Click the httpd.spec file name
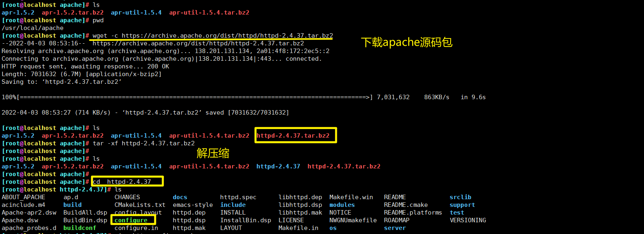Image resolution: width=644 pixels, height=234 pixels. coord(238,197)
